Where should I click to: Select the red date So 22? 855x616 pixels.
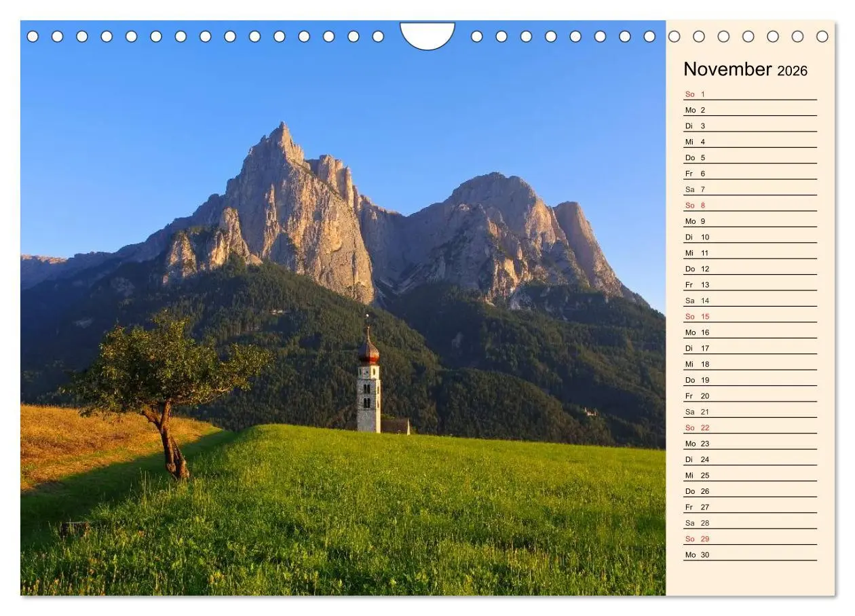pos(696,427)
